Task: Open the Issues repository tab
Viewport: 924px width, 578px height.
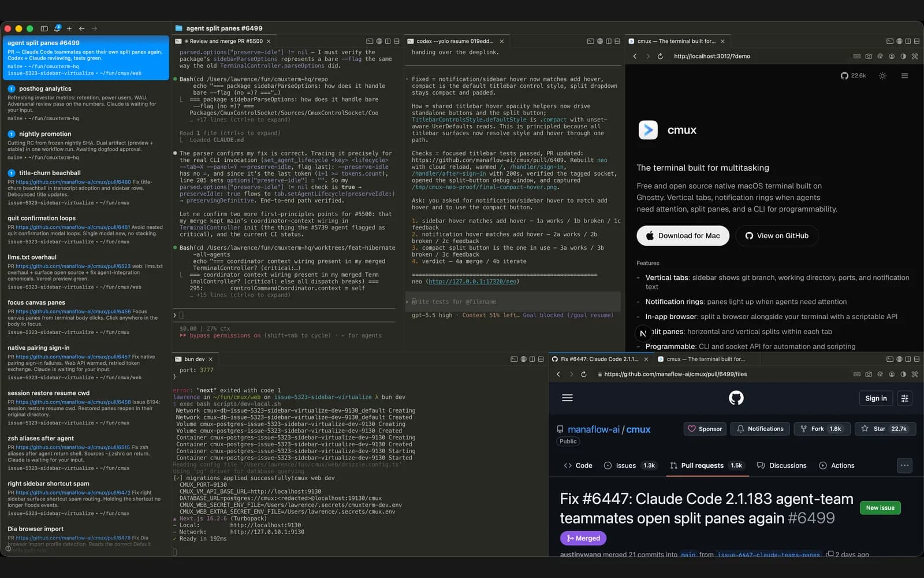Action: (x=630, y=465)
